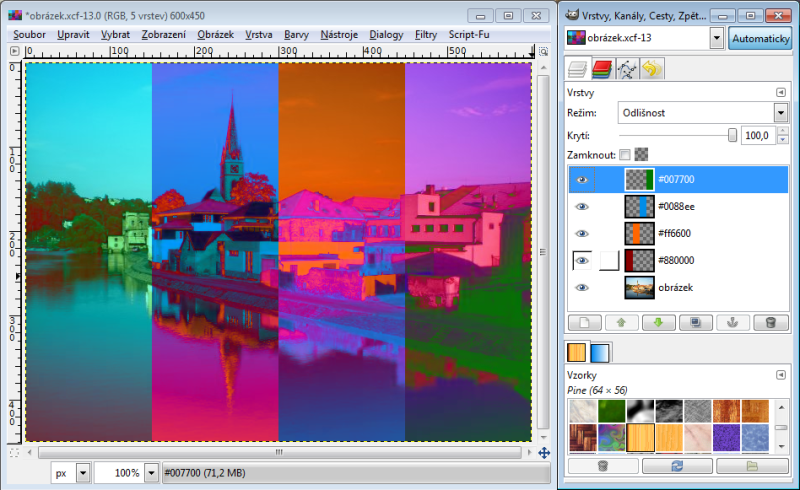Click the Krytí opacity slider handle
Image resolution: width=800 pixels, height=490 pixels.
pos(732,135)
